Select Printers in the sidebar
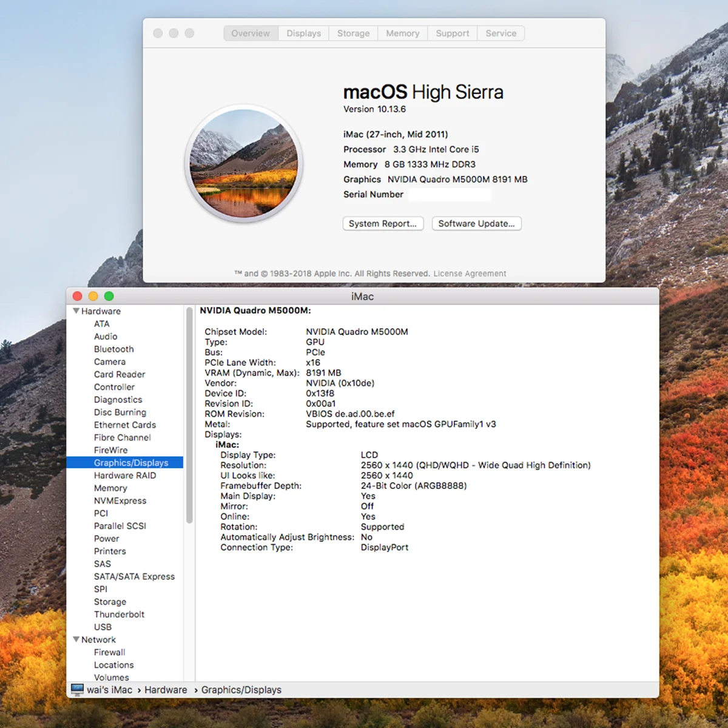The image size is (728, 728). (x=110, y=551)
